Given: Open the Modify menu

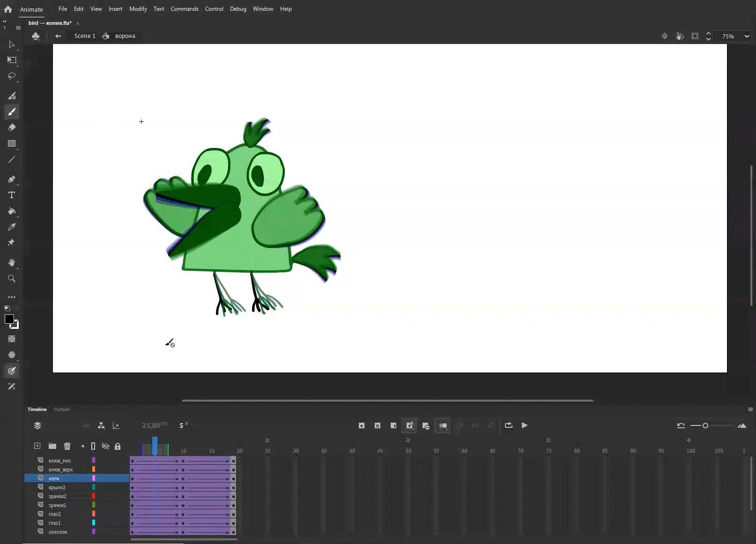Looking at the screenshot, I should pyautogui.click(x=138, y=9).
